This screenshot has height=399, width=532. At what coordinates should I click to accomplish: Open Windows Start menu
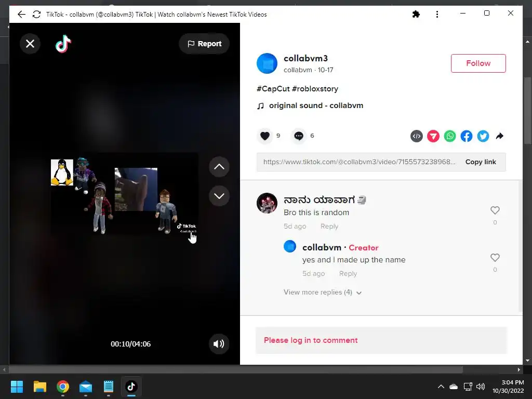[17, 387]
